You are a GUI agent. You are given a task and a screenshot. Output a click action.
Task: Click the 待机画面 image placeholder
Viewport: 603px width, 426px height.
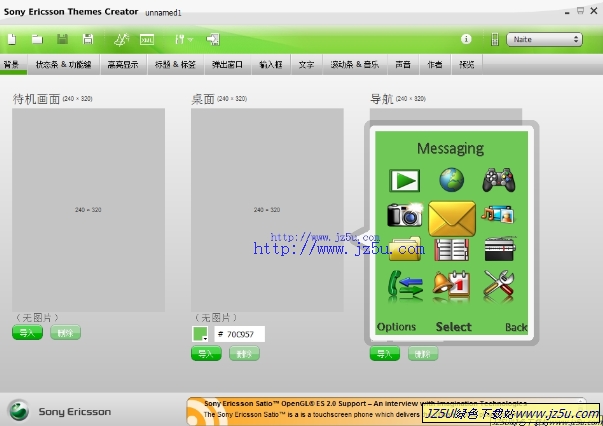(x=88, y=210)
